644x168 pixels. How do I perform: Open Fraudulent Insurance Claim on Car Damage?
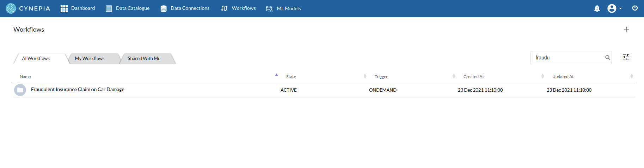tap(78, 90)
